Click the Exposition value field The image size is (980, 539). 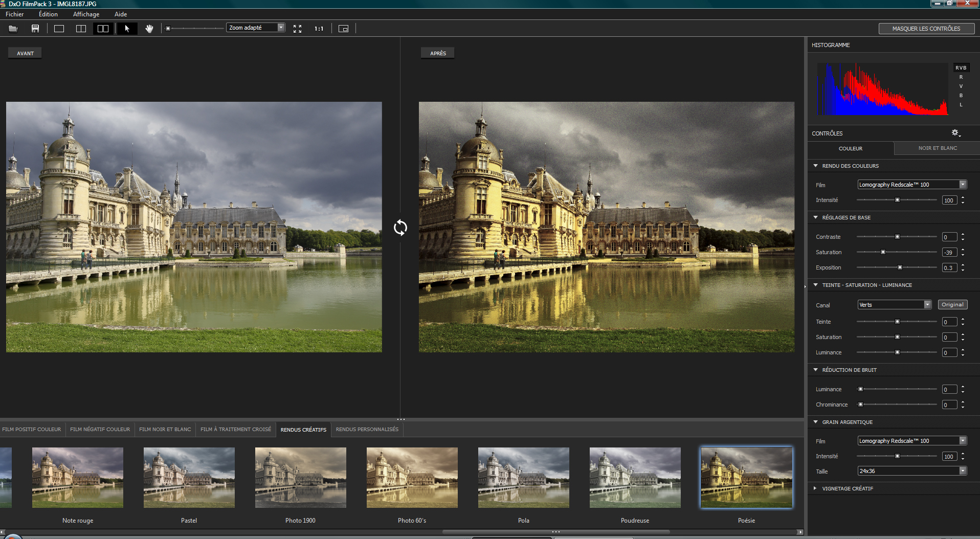point(949,267)
